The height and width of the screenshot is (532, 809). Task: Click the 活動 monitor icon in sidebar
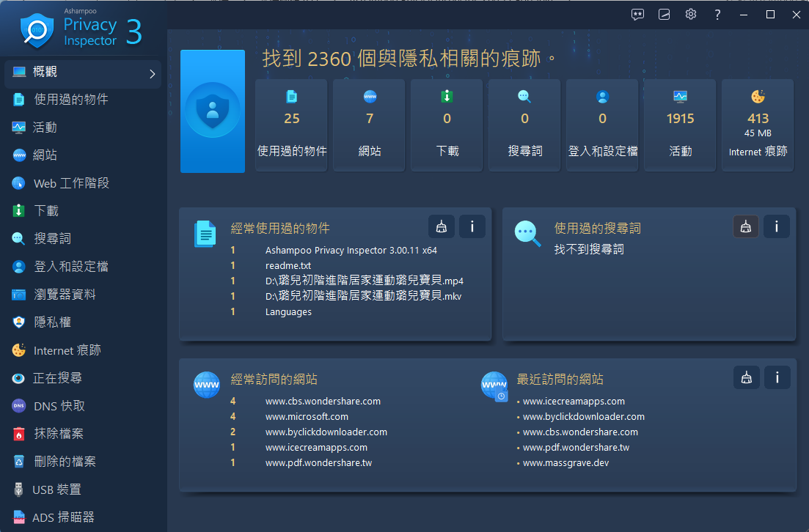click(18, 128)
